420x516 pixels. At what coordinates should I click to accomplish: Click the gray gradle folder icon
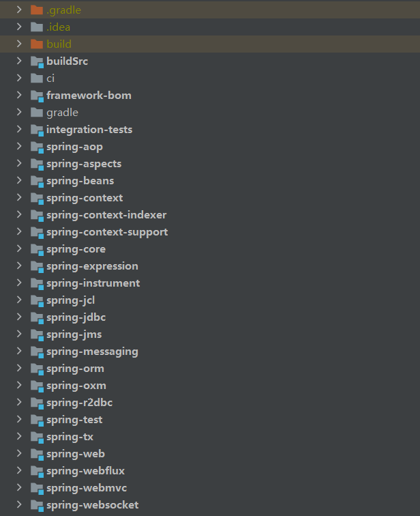click(x=37, y=113)
